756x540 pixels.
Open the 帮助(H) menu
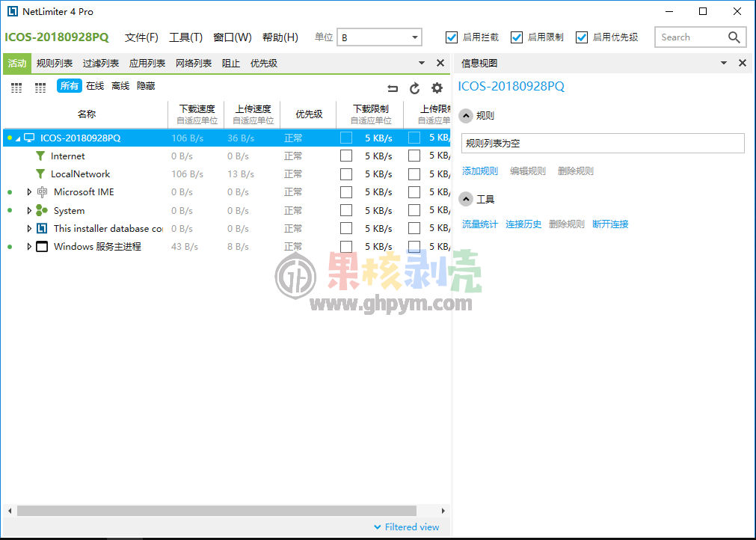click(x=280, y=37)
